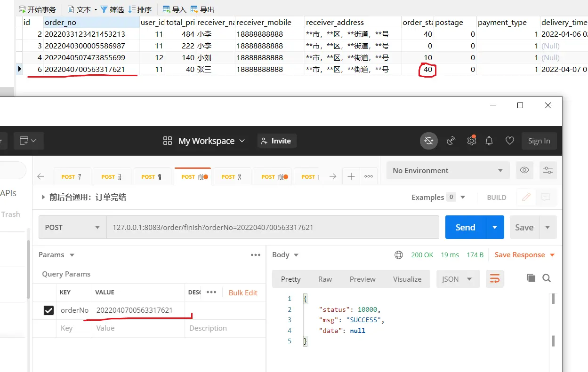Open the POST method dropdown

(72, 227)
